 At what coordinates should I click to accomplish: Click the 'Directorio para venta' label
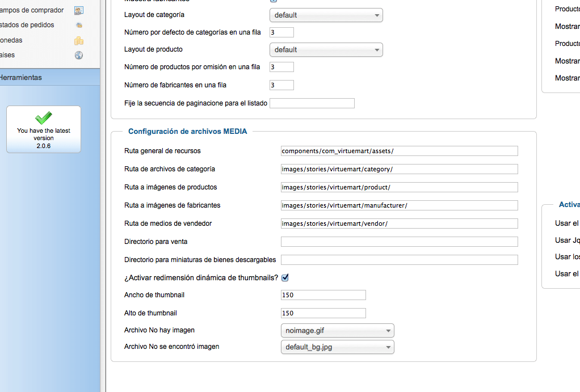(x=155, y=242)
